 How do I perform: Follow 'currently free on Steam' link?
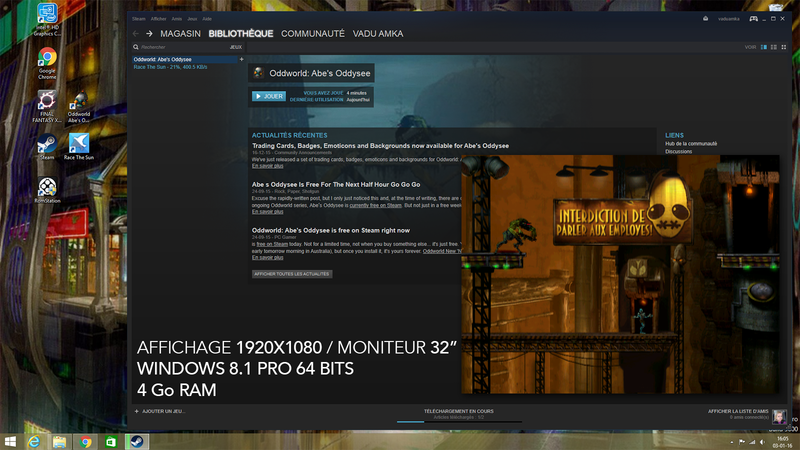point(376,205)
